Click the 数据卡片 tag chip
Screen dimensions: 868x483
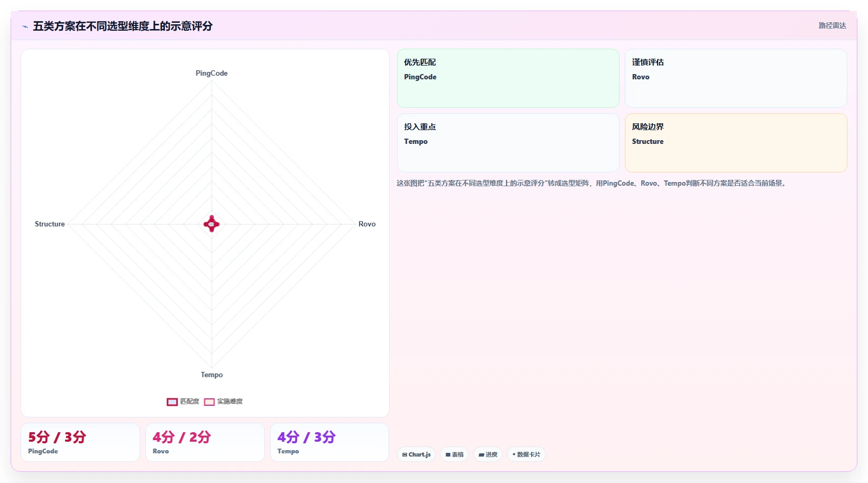[527, 454]
